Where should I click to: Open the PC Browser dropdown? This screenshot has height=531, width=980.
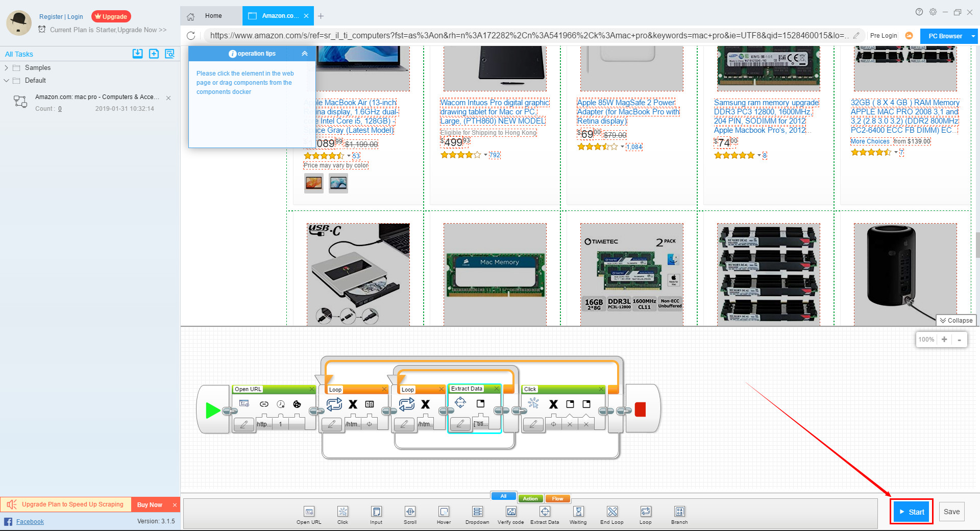971,36
